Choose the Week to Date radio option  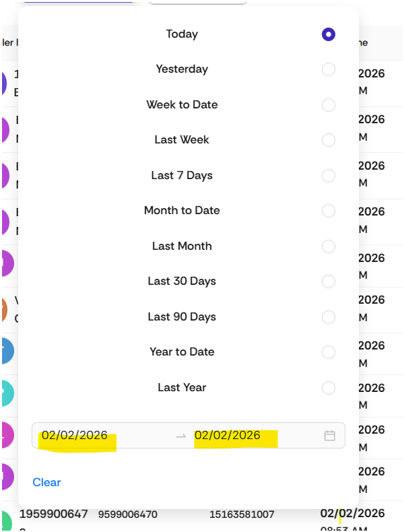tap(329, 105)
